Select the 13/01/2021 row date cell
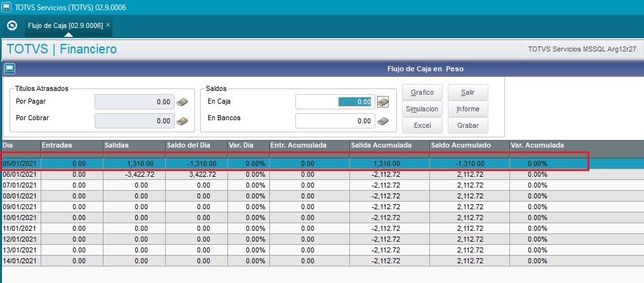Screen dimensions: 644x283 point(20,250)
